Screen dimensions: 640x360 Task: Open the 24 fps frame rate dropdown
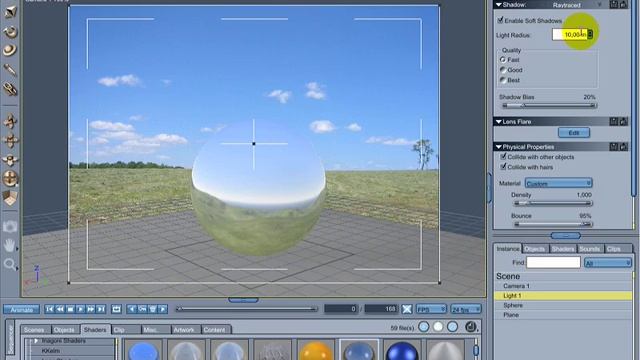coord(466,309)
